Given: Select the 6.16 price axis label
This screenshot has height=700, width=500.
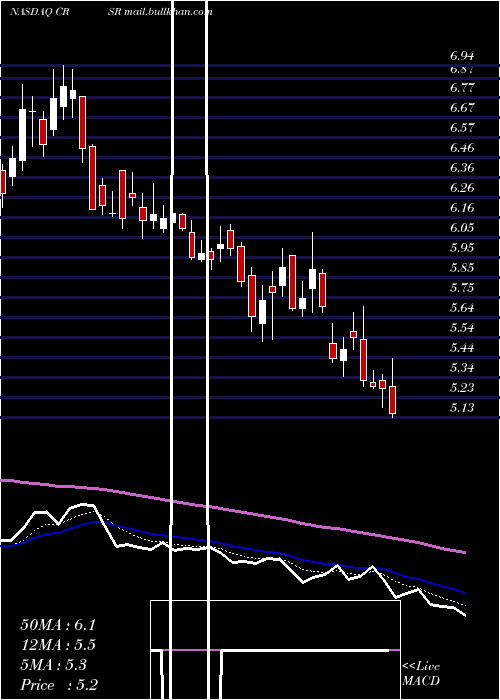Looking at the screenshot, I should (462, 208).
